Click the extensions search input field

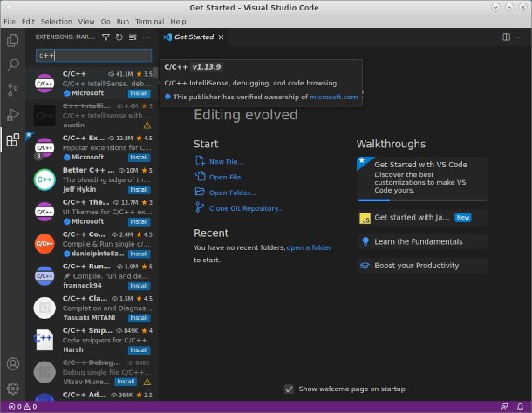pyautogui.click(x=93, y=55)
